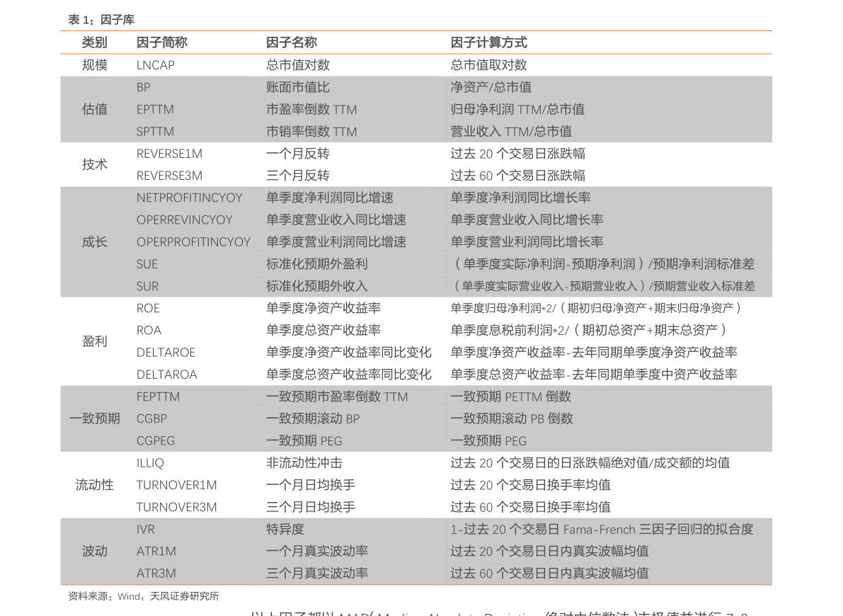Select the SUE factor cell
Viewport: 843px width, 616px height.
tap(147, 264)
